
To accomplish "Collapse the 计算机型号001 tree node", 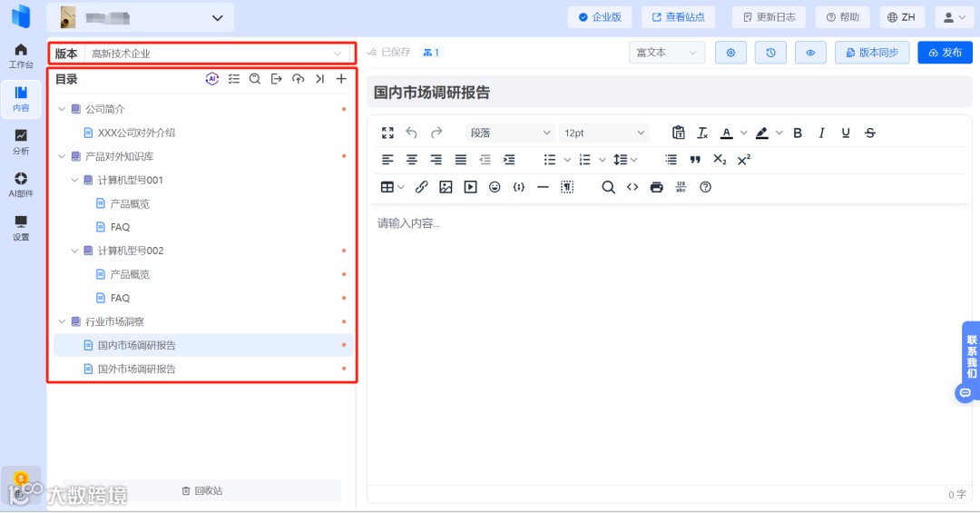I will [74, 180].
